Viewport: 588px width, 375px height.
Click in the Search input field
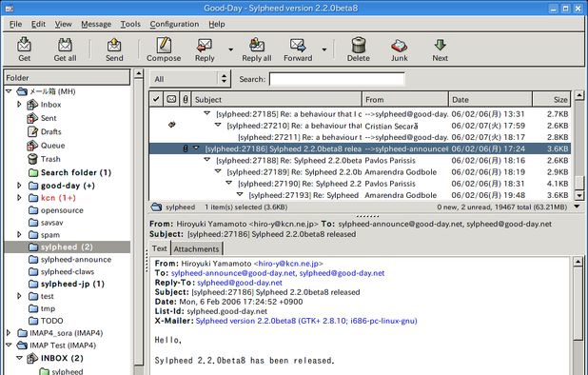pyautogui.click(x=337, y=79)
